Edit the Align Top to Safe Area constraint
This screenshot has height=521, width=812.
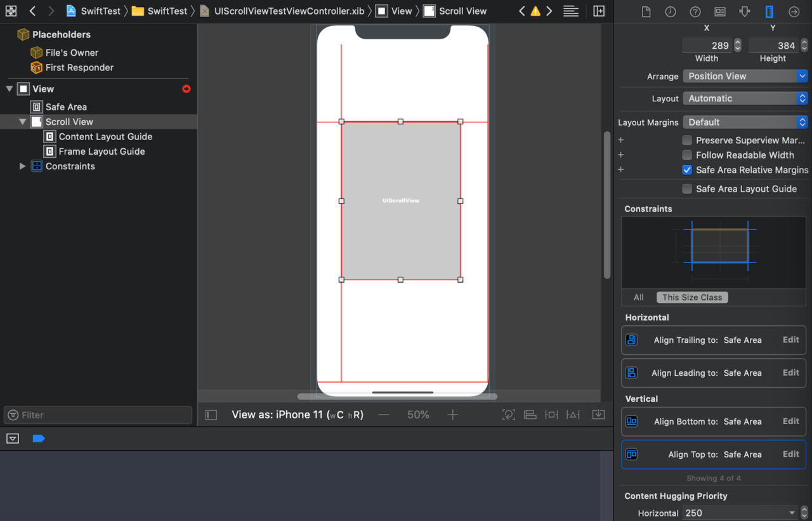790,454
